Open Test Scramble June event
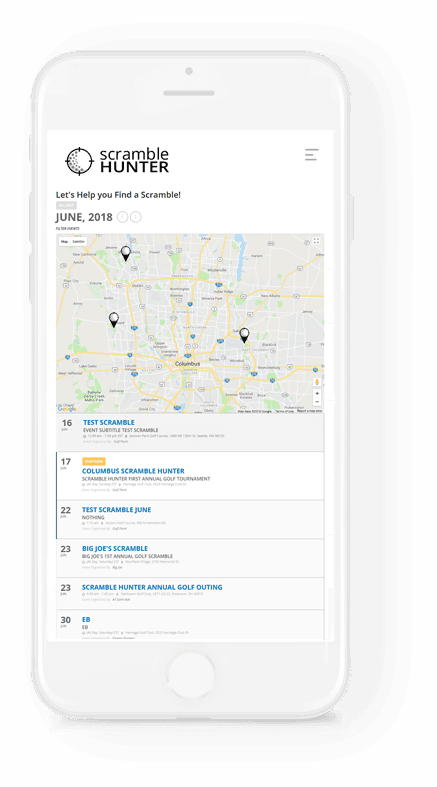Viewport: 437px width, 787px height. (116, 509)
